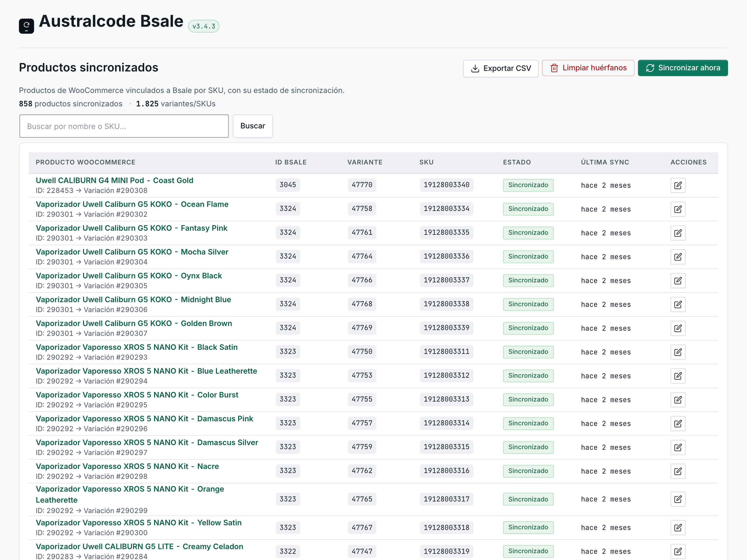This screenshot has width=747, height=560.
Task: Click the Australcode Bsale logo icon
Action: (26, 26)
